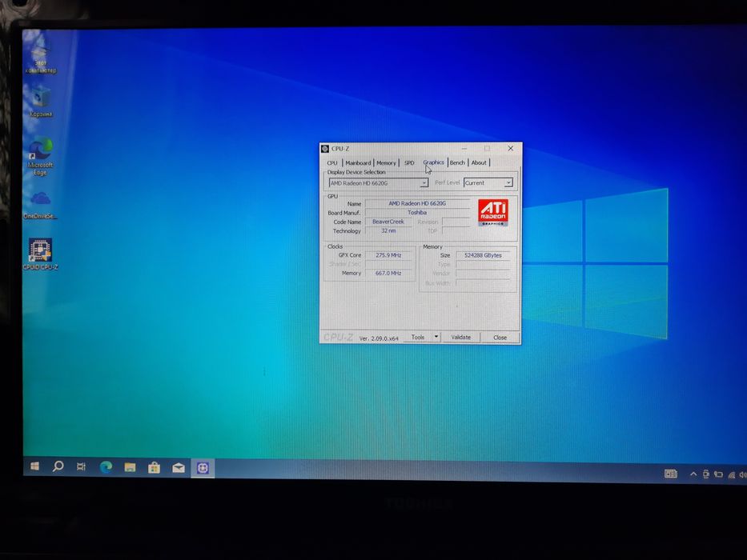Click the news widget tray icon

coord(671,474)
